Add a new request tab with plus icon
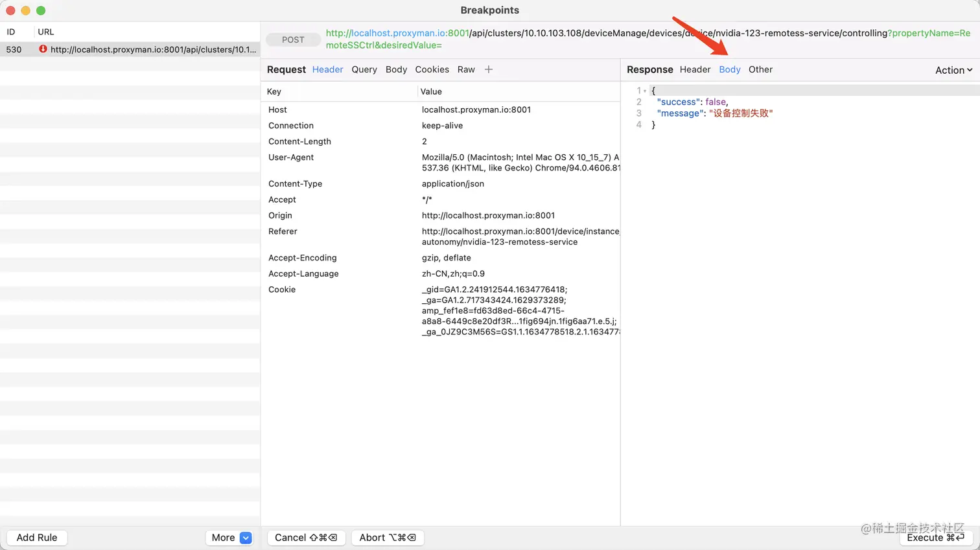The image size is (980, 550). click(489, 69)
